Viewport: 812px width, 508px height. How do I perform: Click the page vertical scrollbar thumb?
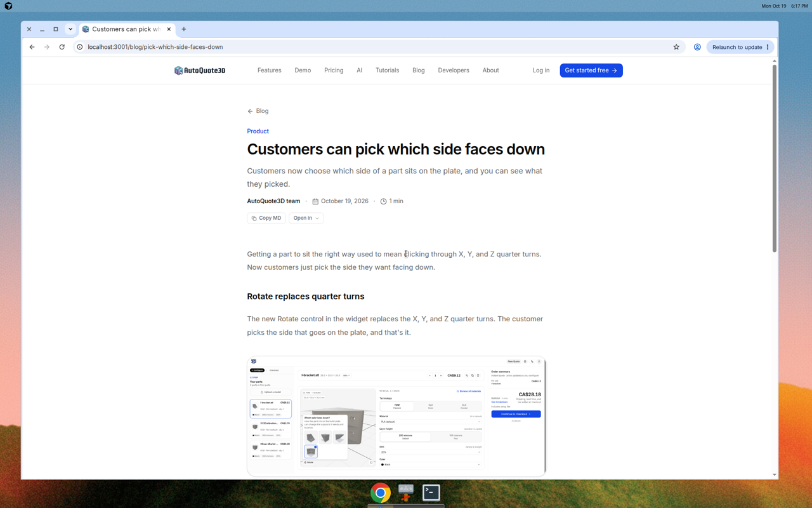(x=775, y=157)
